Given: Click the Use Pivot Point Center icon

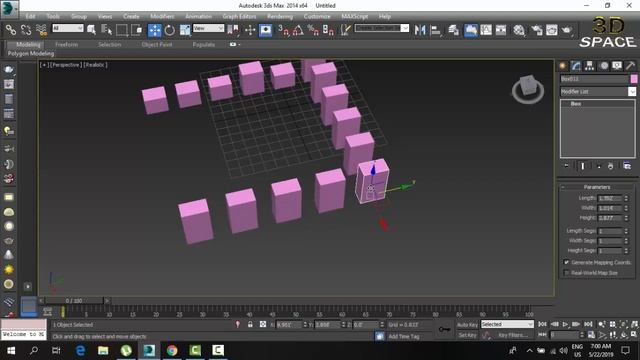Looking at the screenshot, I should coord(233,30).
